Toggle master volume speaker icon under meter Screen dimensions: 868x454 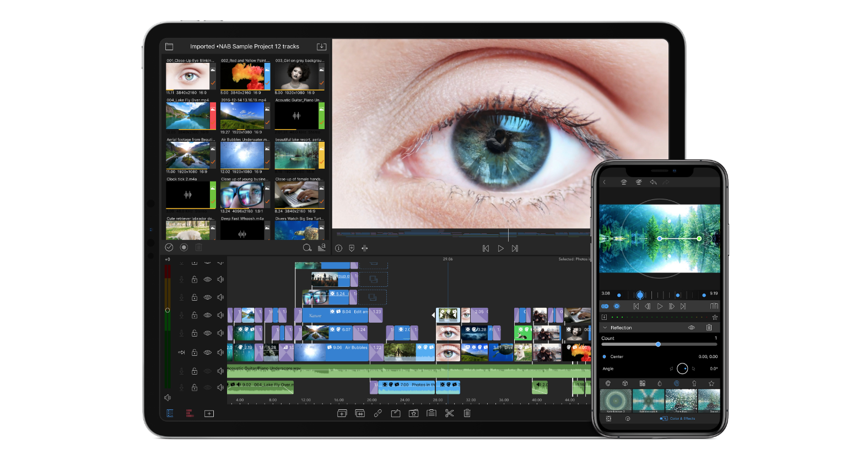click(x=168, y=398)
